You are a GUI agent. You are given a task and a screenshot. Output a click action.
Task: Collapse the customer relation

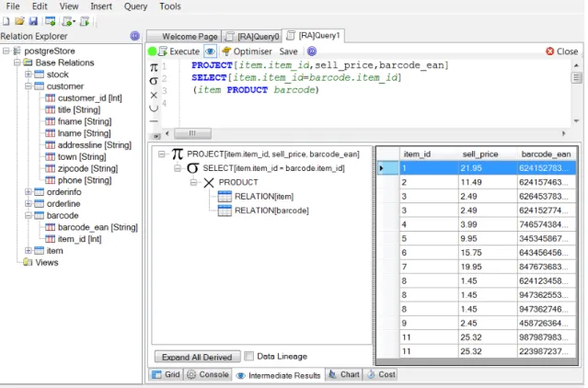pyautogui.click(x=28, y=86)
